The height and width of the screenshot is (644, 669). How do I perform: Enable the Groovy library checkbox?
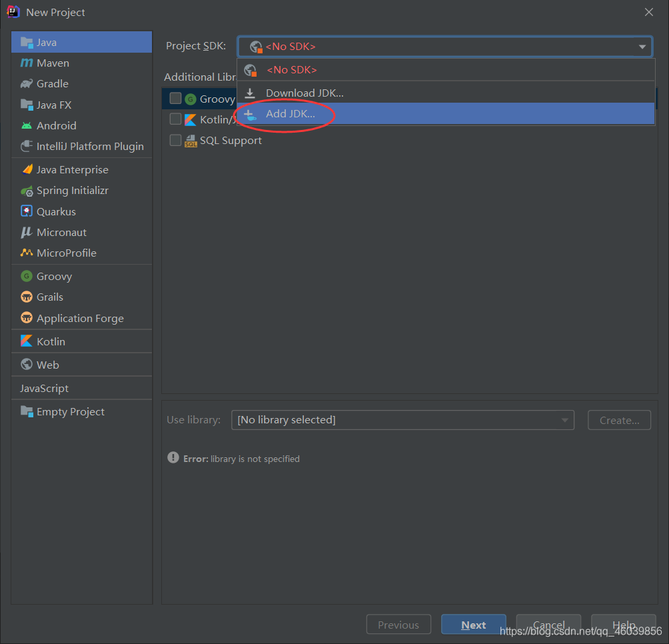(x=175, y=98)
